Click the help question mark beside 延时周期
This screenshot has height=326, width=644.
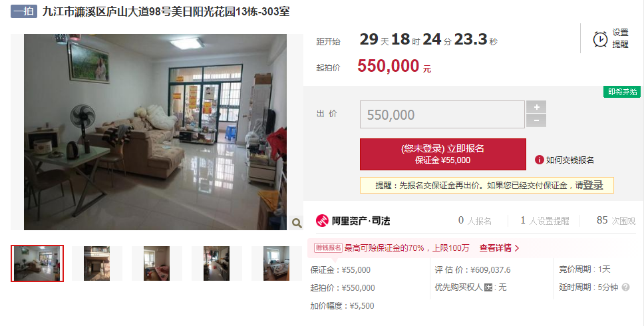point(625,287)
